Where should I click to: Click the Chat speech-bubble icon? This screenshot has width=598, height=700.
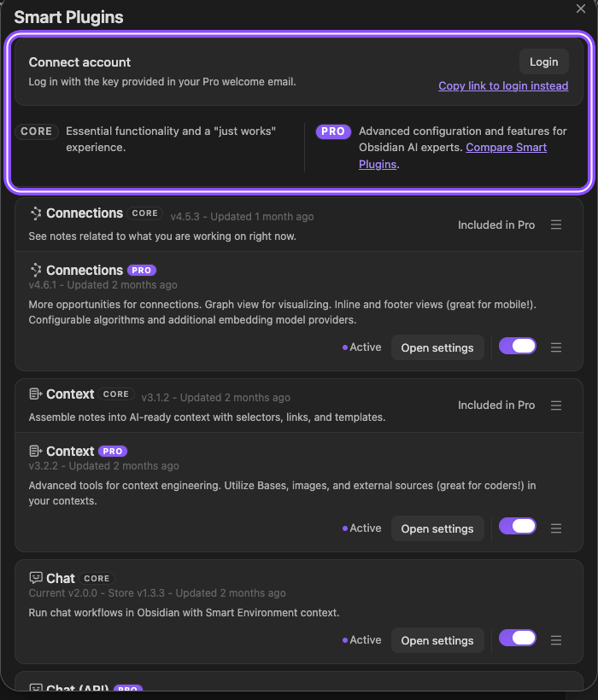click(x=36, y=578)
